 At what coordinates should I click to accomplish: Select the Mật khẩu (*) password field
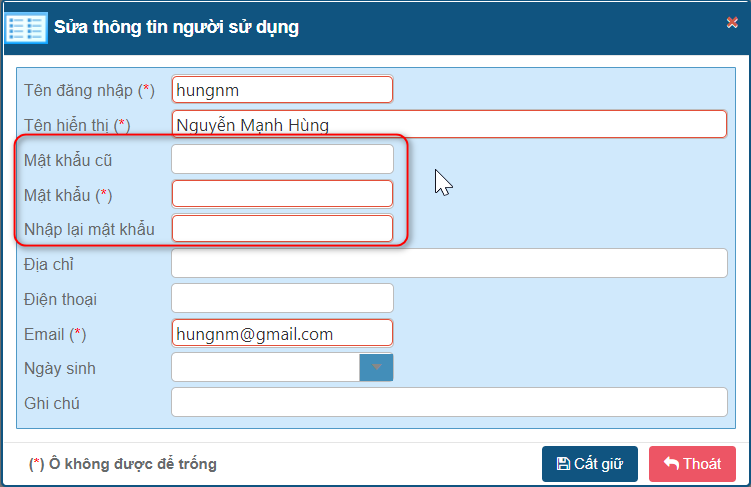(x=282, y=193)
